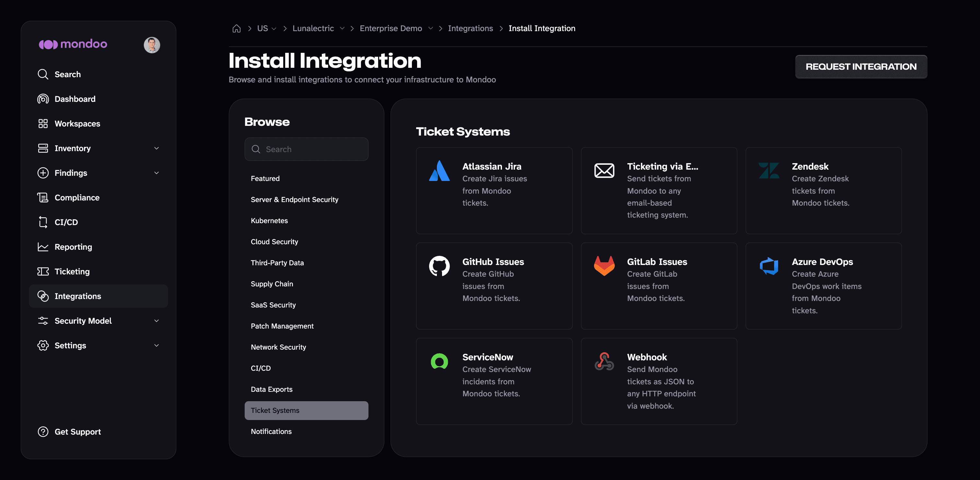Screen dimensions: 980x480
Task: Click the Security Model sliders icon
Action: tap(43, 320)
